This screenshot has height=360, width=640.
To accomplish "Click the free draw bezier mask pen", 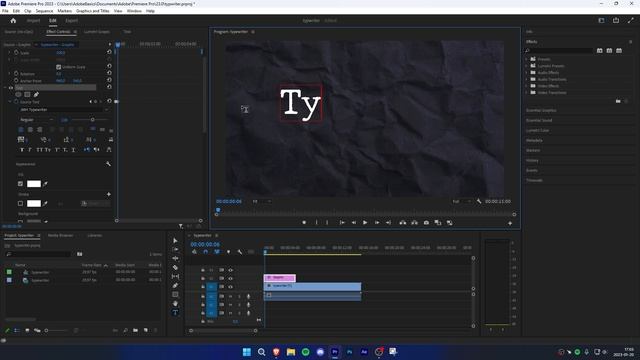I will pos(36,94).
